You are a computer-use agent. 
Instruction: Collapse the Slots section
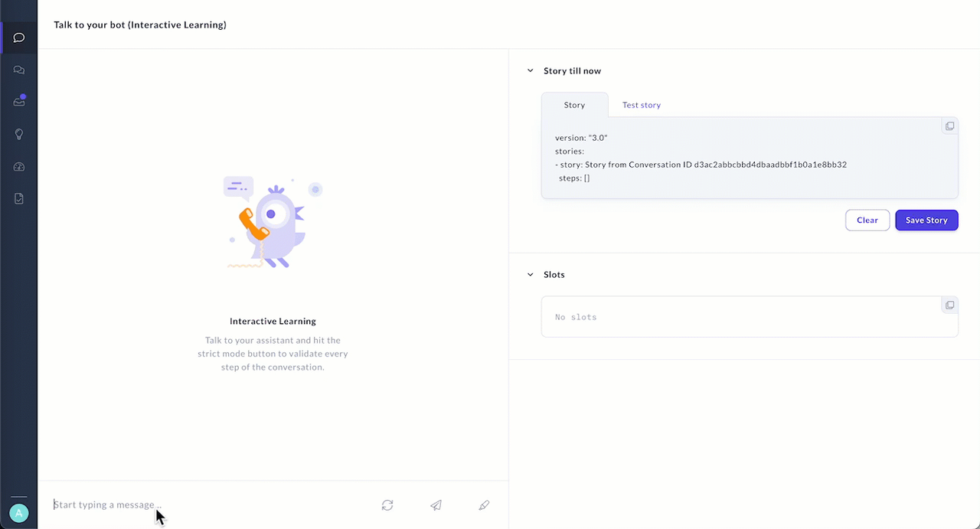[x=530, y=275]
